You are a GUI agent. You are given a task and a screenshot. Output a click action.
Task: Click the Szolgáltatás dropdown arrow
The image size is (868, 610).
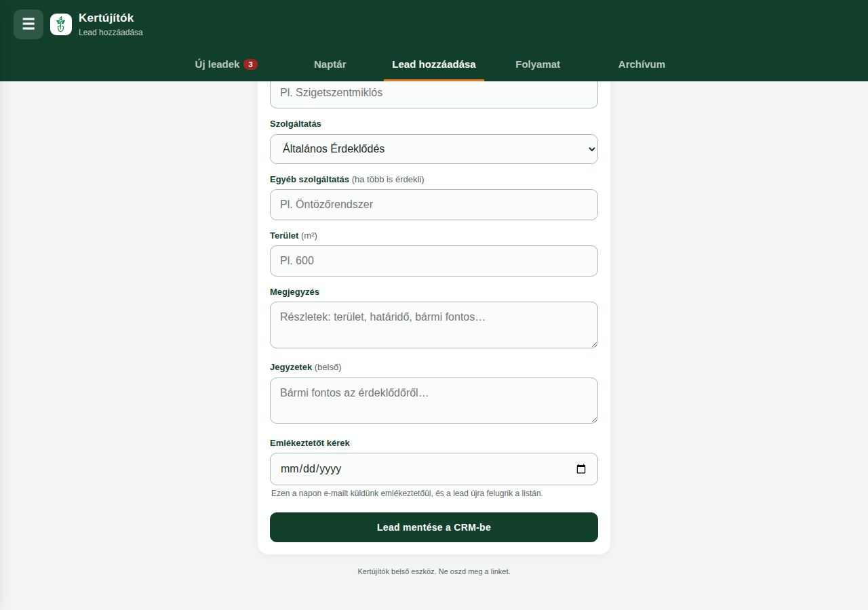(591, 149)
